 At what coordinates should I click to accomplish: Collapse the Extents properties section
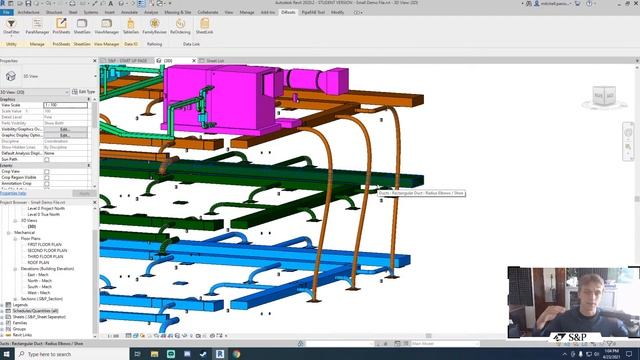(89, 165)
